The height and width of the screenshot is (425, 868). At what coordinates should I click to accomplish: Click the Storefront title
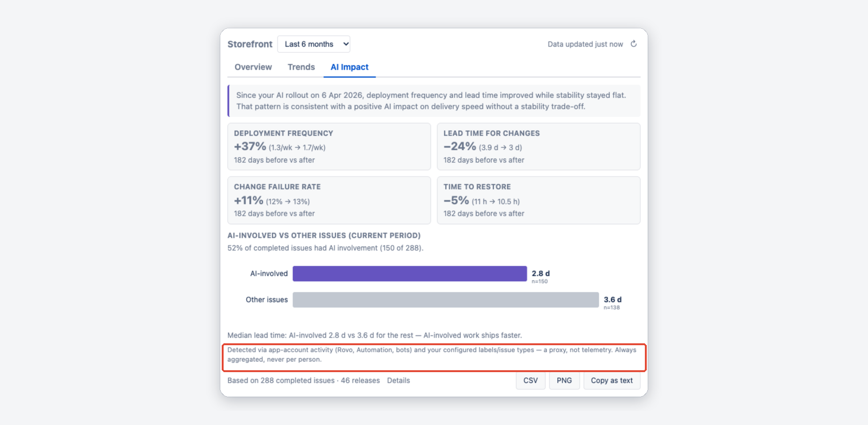(250, 44)
